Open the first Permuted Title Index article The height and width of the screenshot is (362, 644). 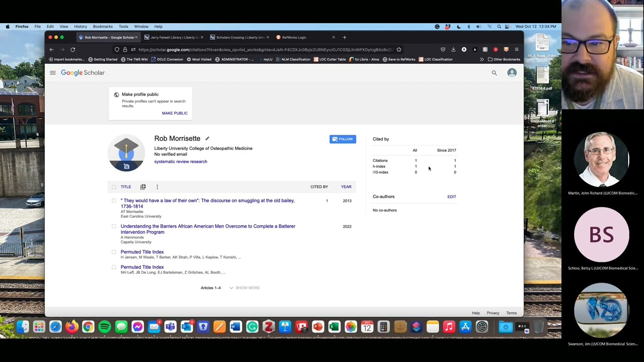(x=142, y=252)
